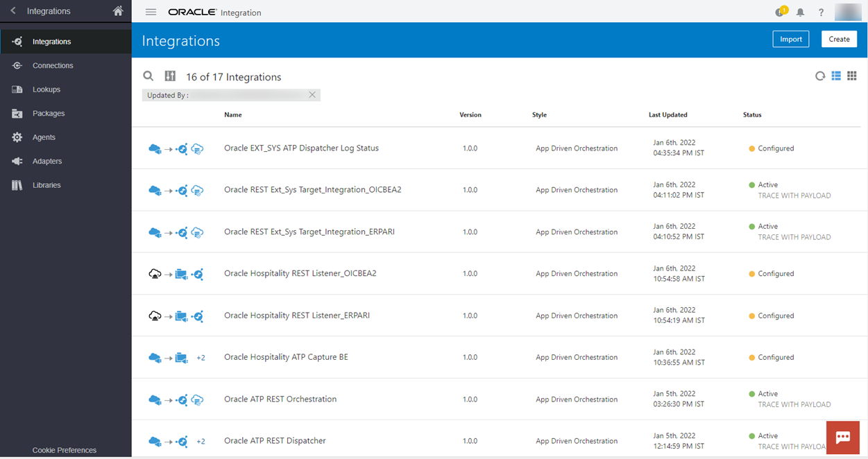This screenshot has height=459, width=868.
Task: Open the notifications bell
Action: [801, 12]
